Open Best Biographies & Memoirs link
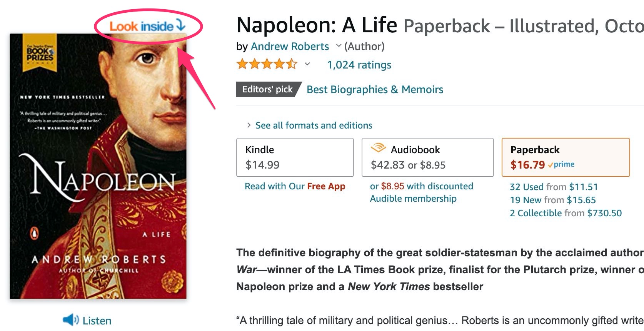 [x=375, y=90]
